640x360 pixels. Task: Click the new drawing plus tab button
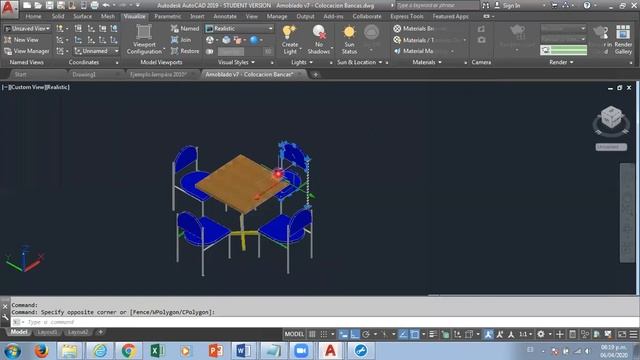[x=316, y=75]
